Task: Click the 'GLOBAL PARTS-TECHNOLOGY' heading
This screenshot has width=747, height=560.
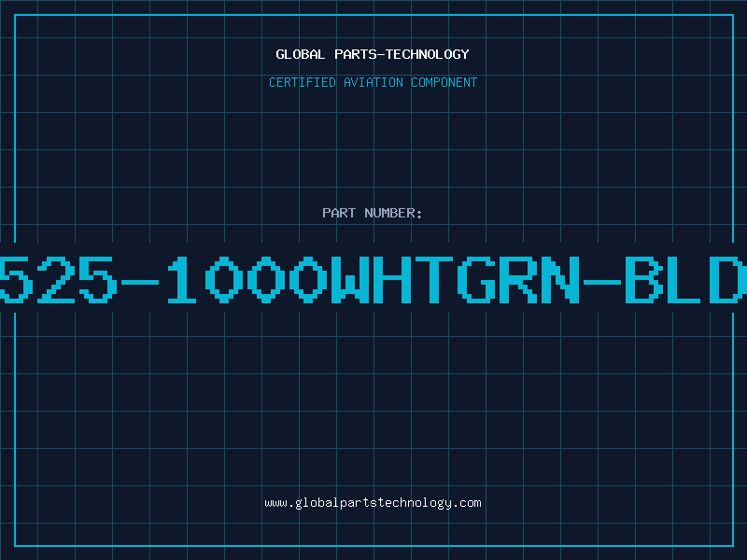Action: [373, 54]
